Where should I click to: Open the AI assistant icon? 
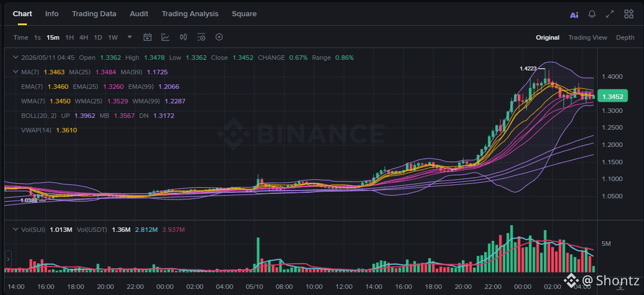(574, 15)
